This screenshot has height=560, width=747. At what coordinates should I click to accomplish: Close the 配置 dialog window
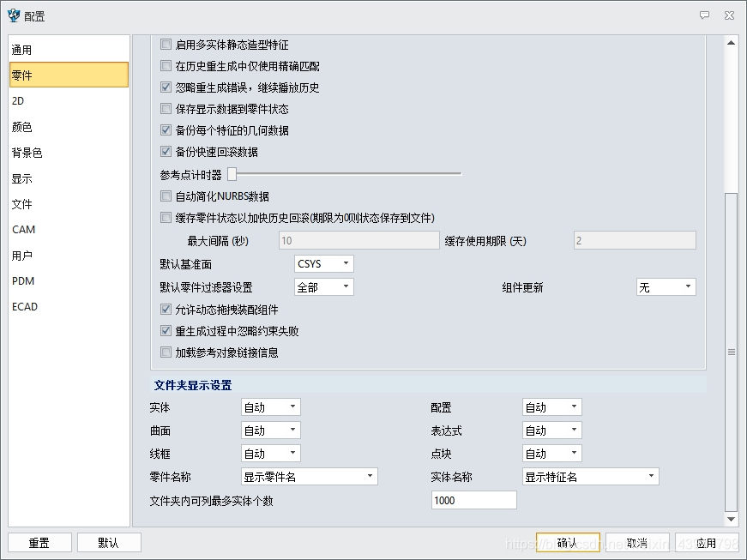[729, 15]
